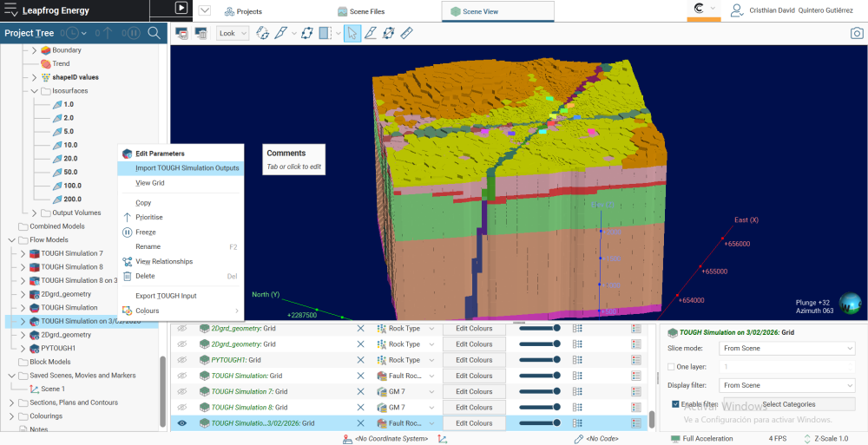Choose Export TOUGH Input

pos(181,296)
